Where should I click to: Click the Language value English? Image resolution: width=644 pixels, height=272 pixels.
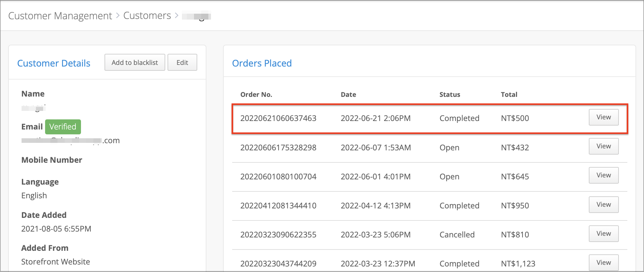(34, 196)
